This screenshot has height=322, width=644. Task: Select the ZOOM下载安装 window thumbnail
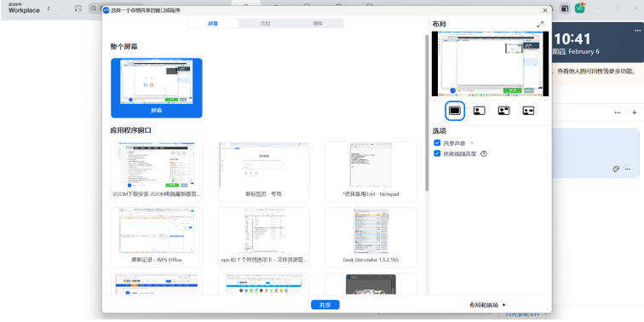pyautogui.click(x=157, y=171)
